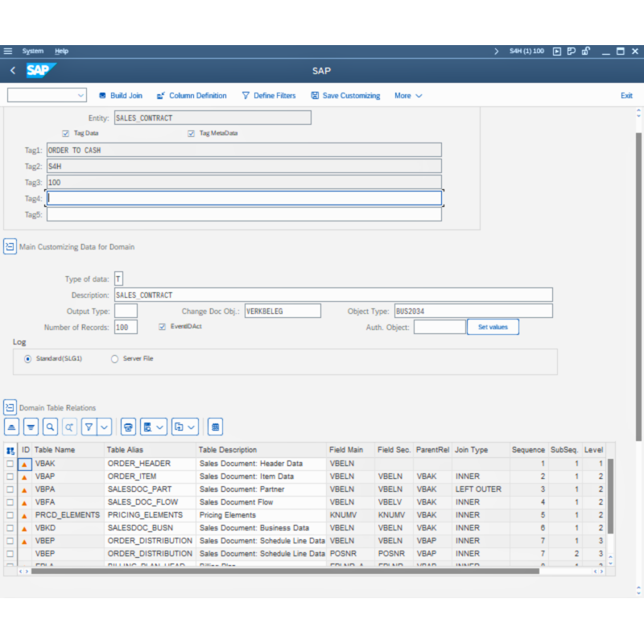Open the transaction command field dropdown
This screenshot has width=644, height=644.
tap(80, 96)
